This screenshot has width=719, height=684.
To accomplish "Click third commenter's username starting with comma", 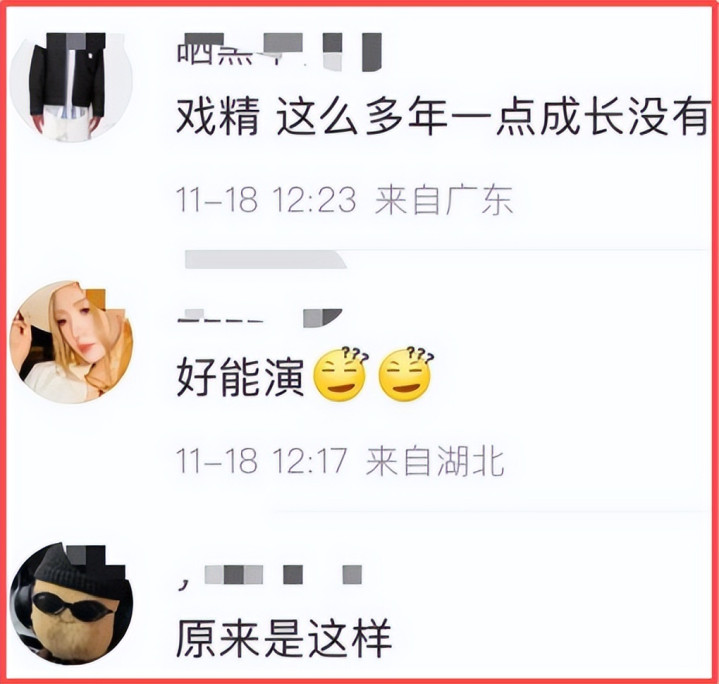I will (270, 576).
